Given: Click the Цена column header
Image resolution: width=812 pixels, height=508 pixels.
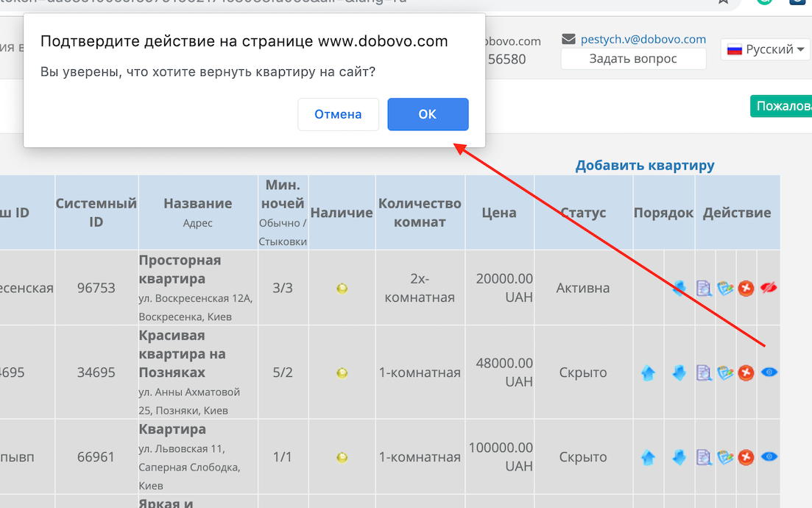Looking at the screenshot, I should [x=499, y=212].
